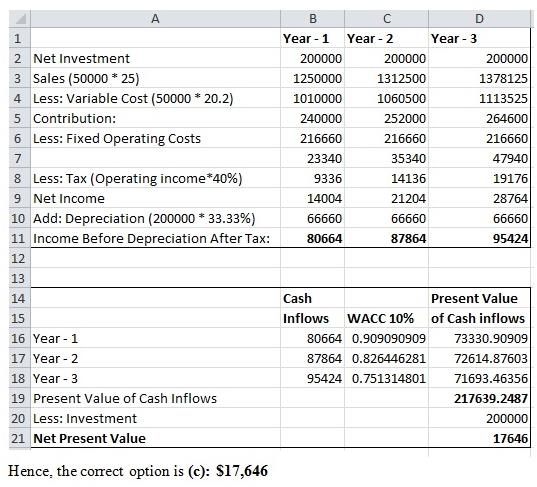
Task: Click 'Less: Variable Cost (50000 * 20.2)' cell
Action: 155,98
